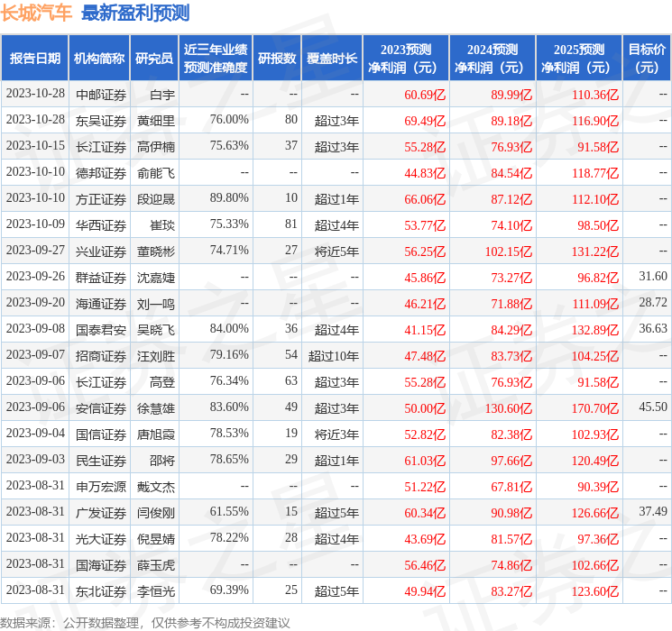Select the 研究员 column header

[154, 59]
